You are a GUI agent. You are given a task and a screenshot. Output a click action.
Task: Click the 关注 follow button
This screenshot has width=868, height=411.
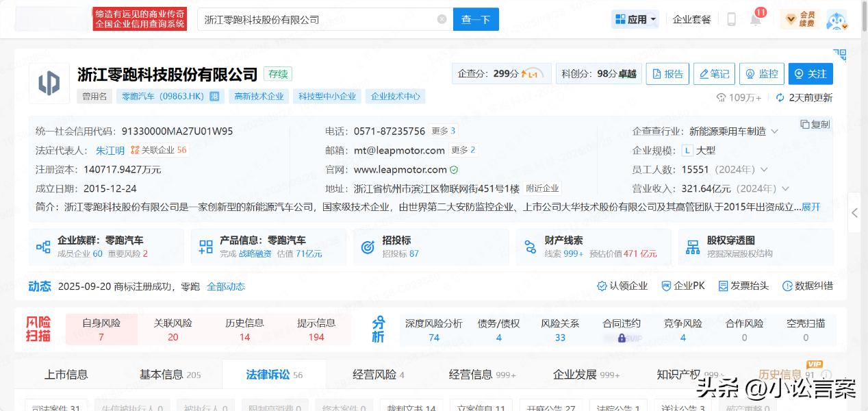tap(810, 74)
